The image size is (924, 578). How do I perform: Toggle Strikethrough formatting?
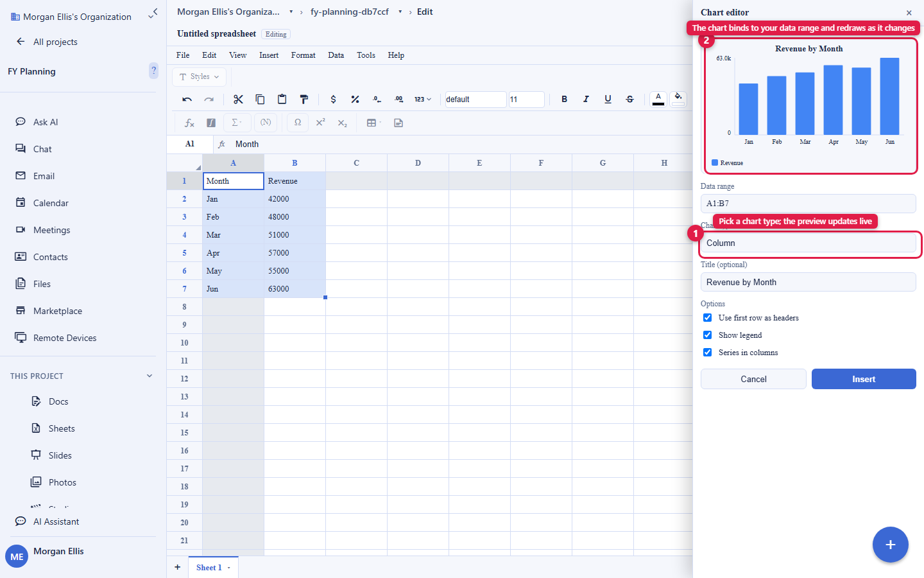tap(629, 100)
